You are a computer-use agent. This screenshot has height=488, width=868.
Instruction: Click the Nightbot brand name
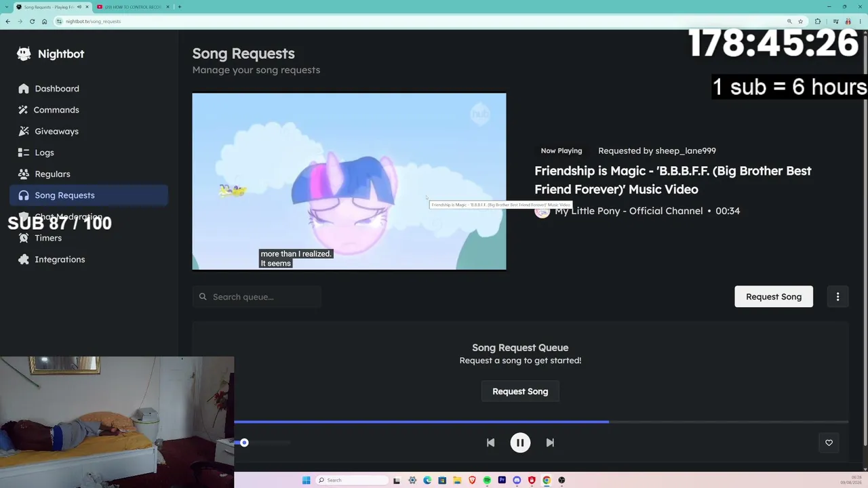[x=61, y=54]
